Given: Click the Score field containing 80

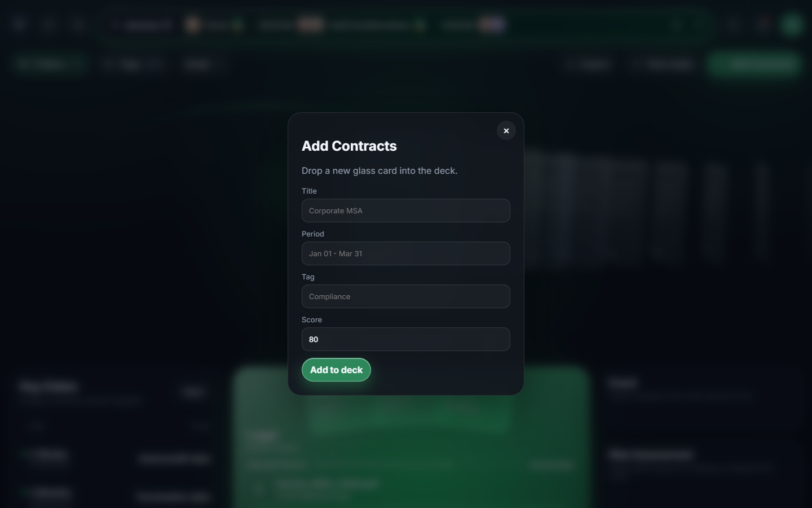Looking at the screenshot, I should point(406,339).
